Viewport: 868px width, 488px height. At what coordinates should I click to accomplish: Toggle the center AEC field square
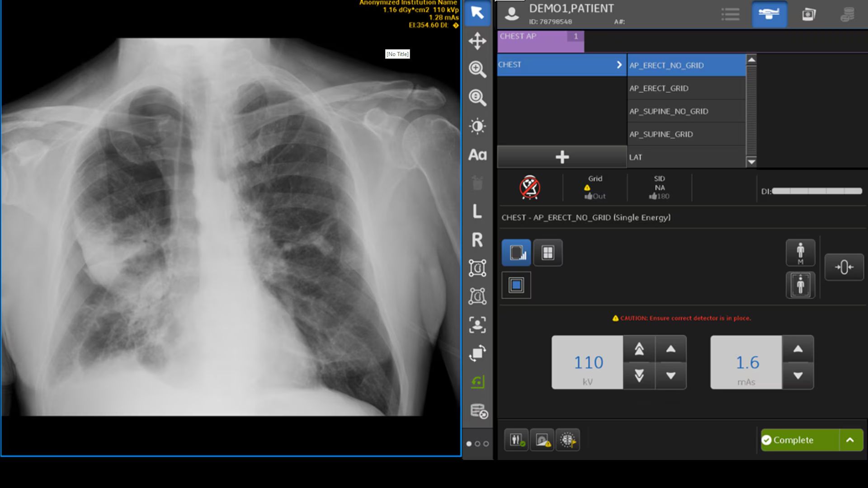click(516, 285)
